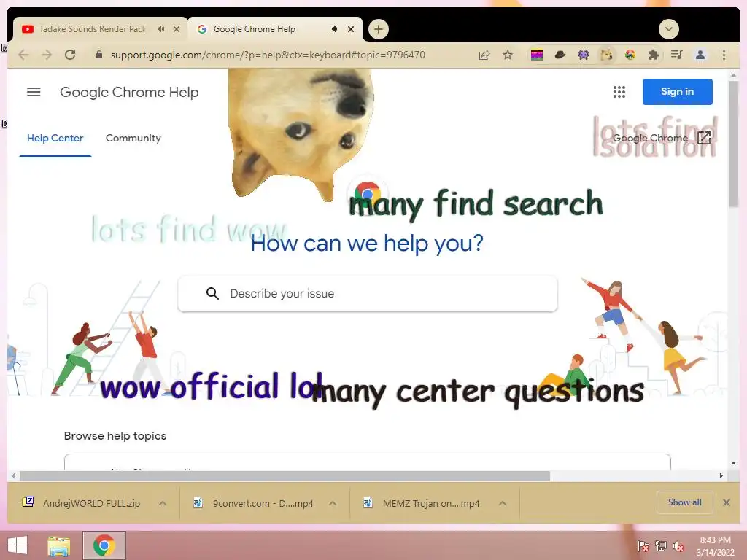
Task: Close the Google Chrome Help tab
Action: (x=351, y=29)
